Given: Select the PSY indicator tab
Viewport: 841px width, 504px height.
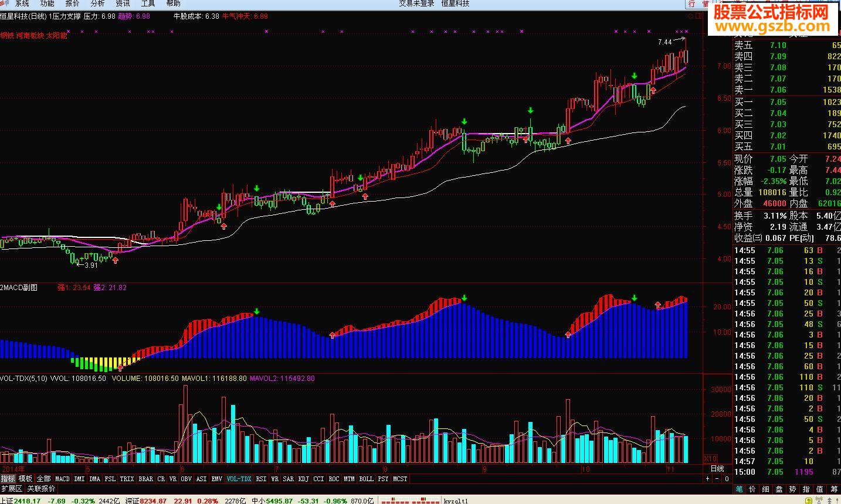Looking at the screenshot, I should tap(383, 479).
